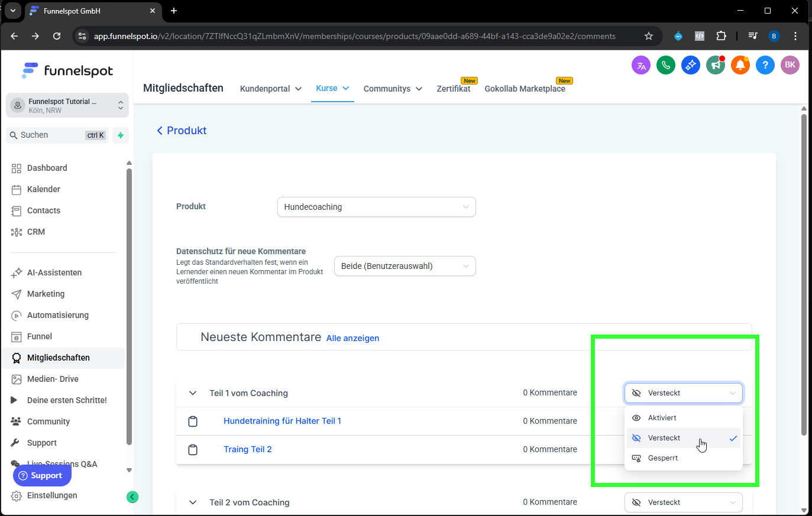Open the Chrome three-dot menu
Viewport: 812px width, 516px height.
click(795, 36)
